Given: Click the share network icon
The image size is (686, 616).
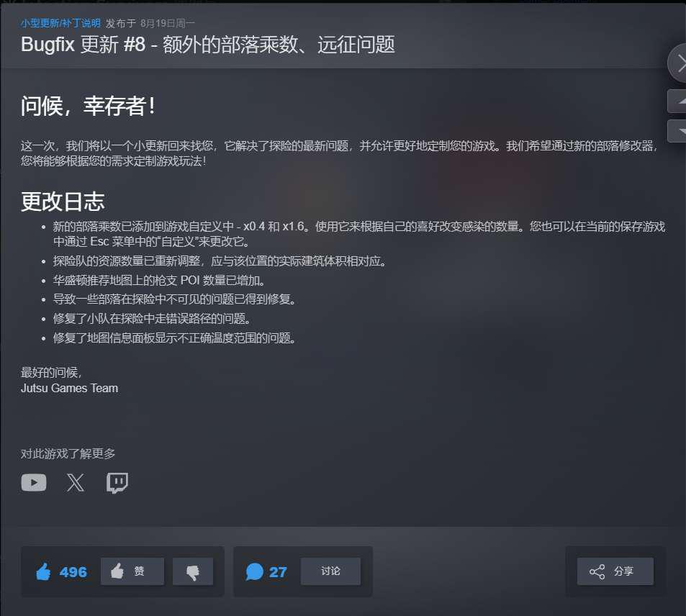Looking at the screenshot, I should click(x=597, y=571).
